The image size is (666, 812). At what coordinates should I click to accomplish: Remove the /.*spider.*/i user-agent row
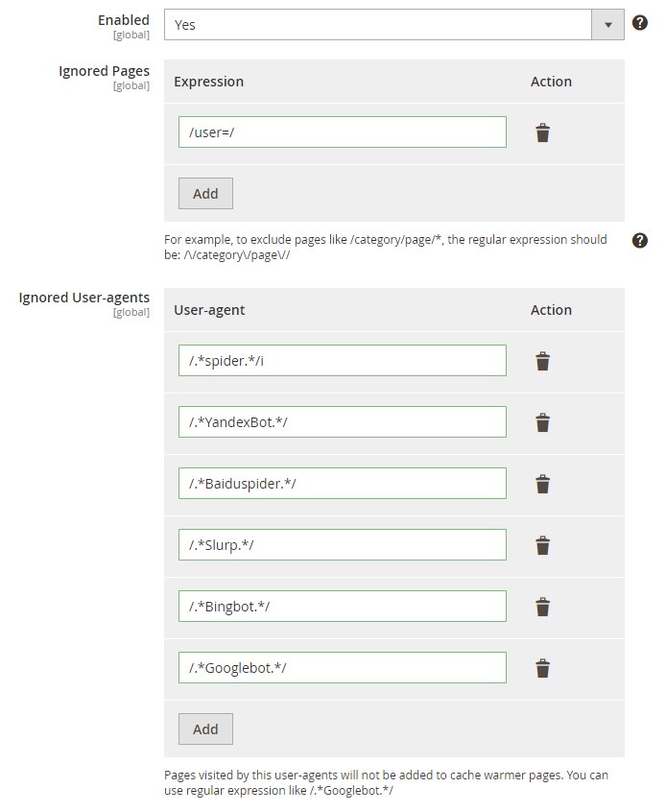click(x=542, y=361)
